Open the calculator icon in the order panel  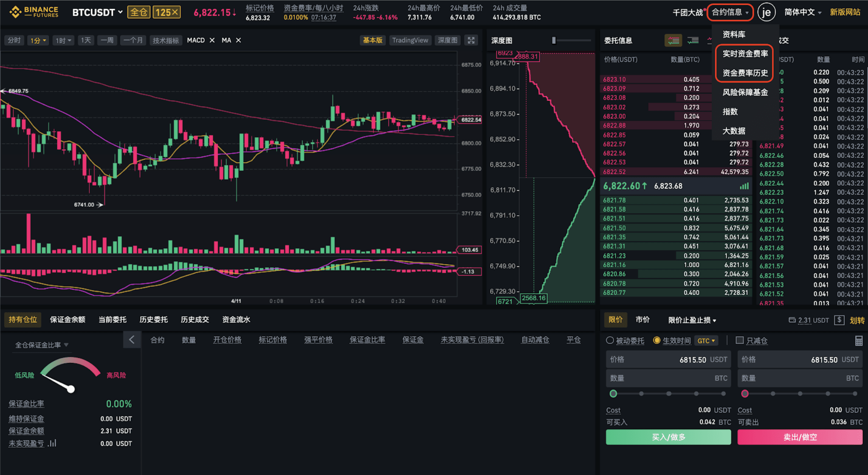(x=858, y=340)
